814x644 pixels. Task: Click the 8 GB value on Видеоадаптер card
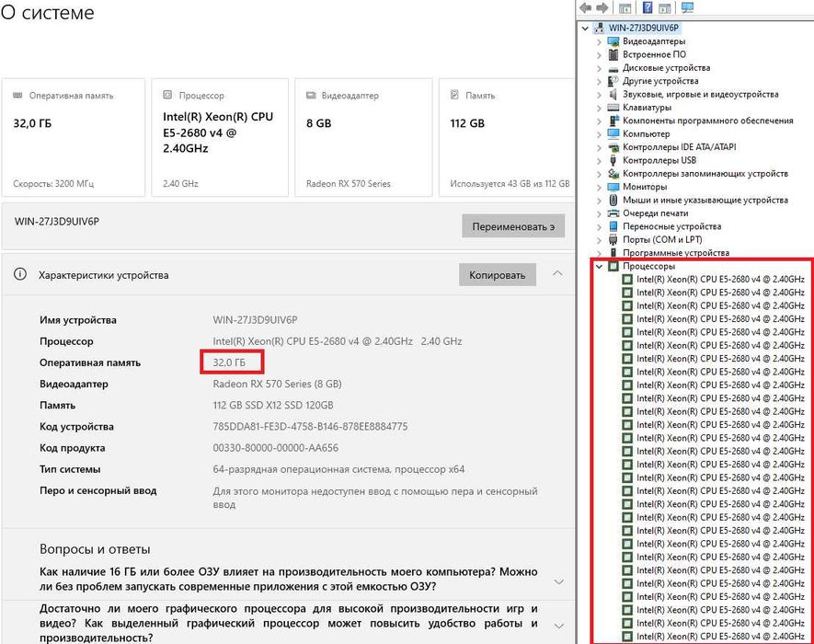319,123
